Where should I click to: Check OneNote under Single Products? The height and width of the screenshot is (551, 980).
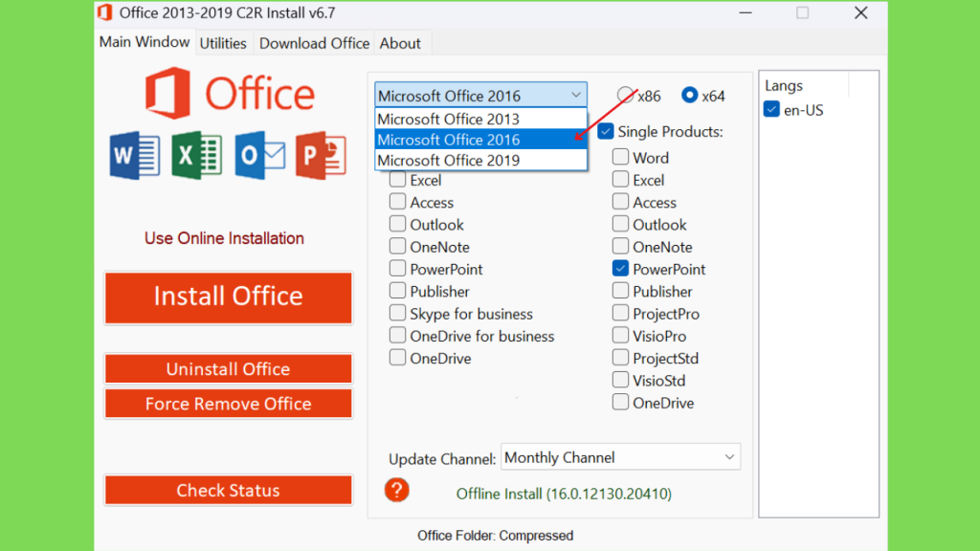coord(620,246)
